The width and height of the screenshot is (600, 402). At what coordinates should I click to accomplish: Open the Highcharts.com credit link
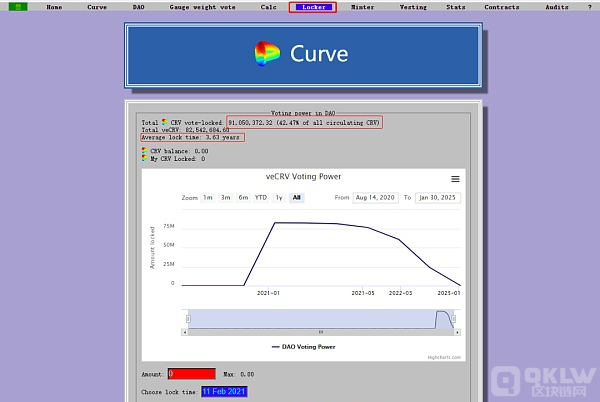tap(444, 357)
